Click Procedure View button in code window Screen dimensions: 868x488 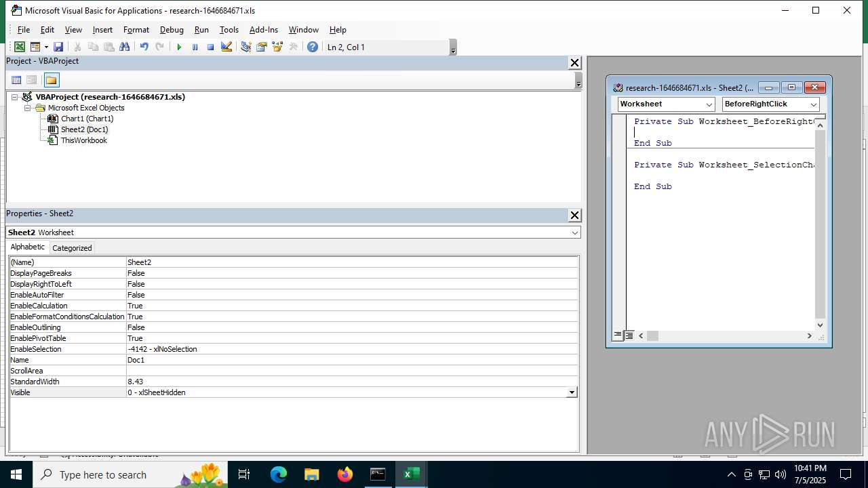[x=618, y=335]
